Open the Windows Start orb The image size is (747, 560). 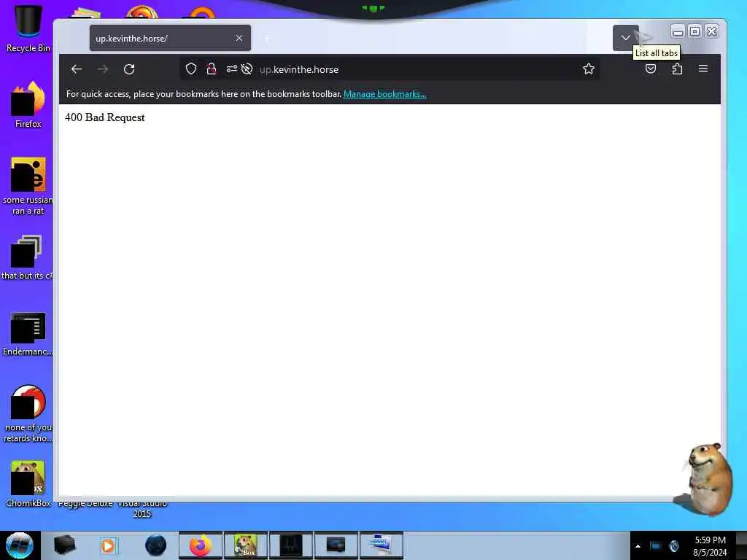point(20,545)
